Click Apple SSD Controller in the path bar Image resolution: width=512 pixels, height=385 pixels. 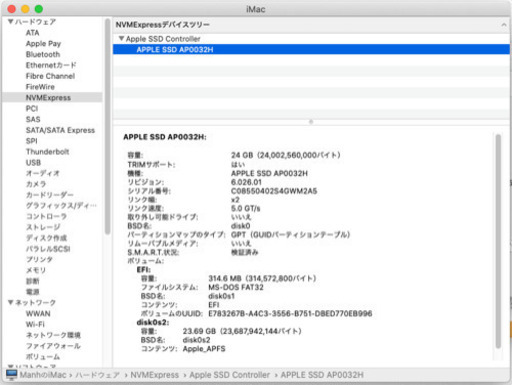(x=230, y=375)
